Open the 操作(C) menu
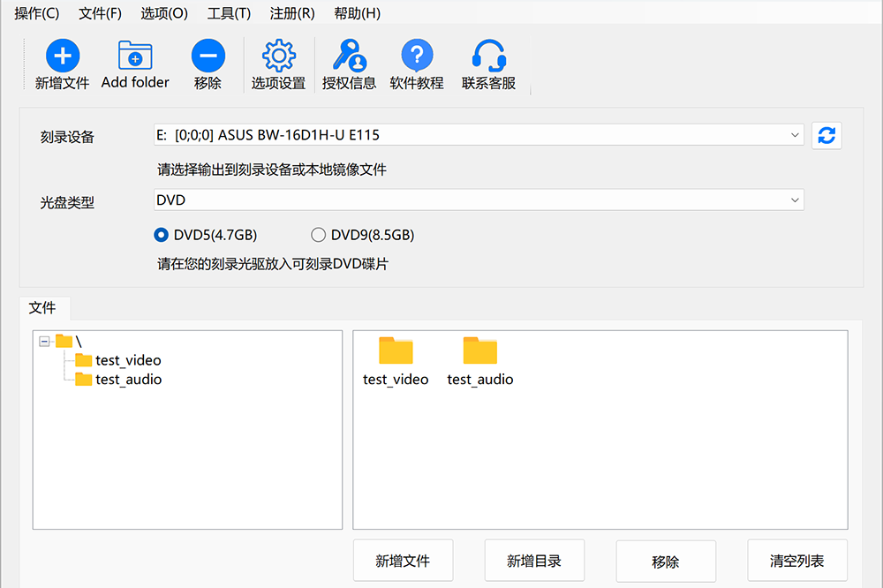This screenshot has width=883, height=588. click(37, 13)
